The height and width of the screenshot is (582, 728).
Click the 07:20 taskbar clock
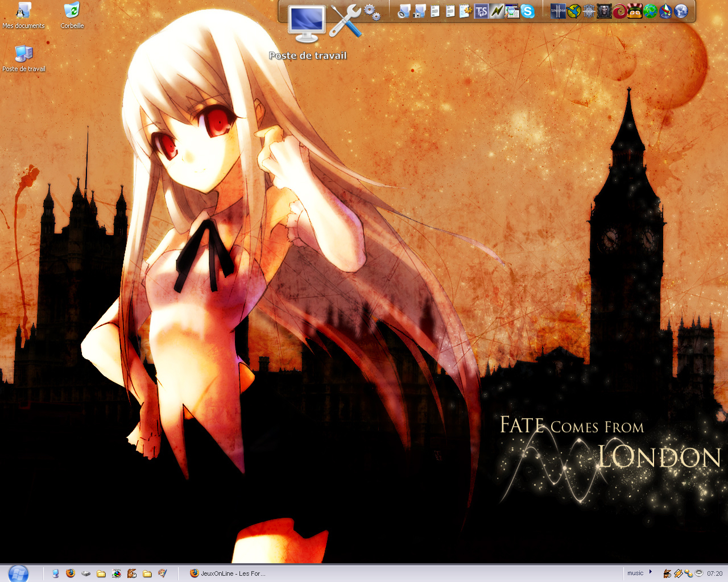tap(715, 573)
